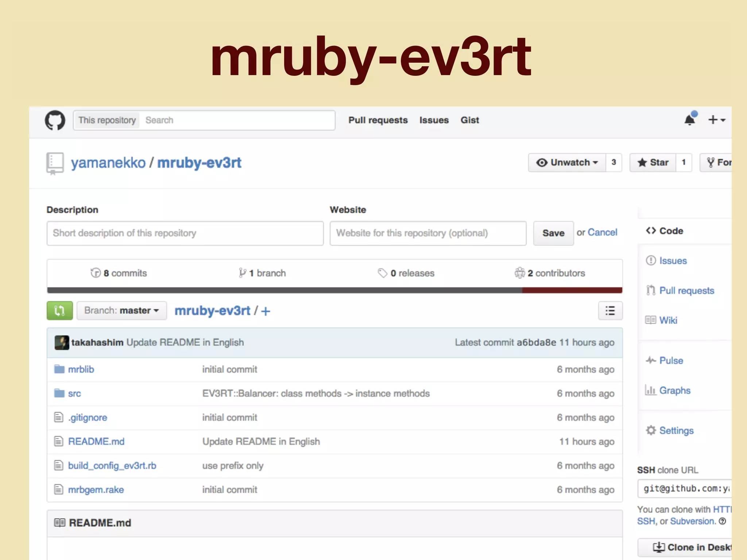Open takahashim's profile link

(97, 342)
